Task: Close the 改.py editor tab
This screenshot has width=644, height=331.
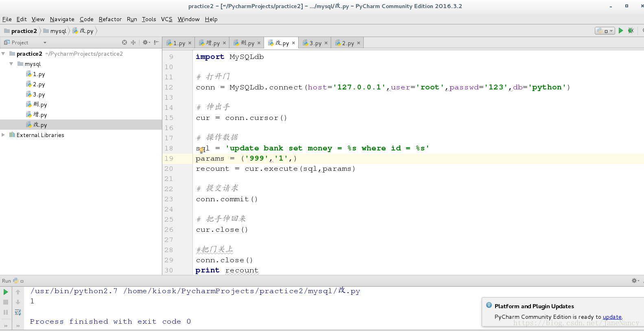Action: click(x=293, y=43)
